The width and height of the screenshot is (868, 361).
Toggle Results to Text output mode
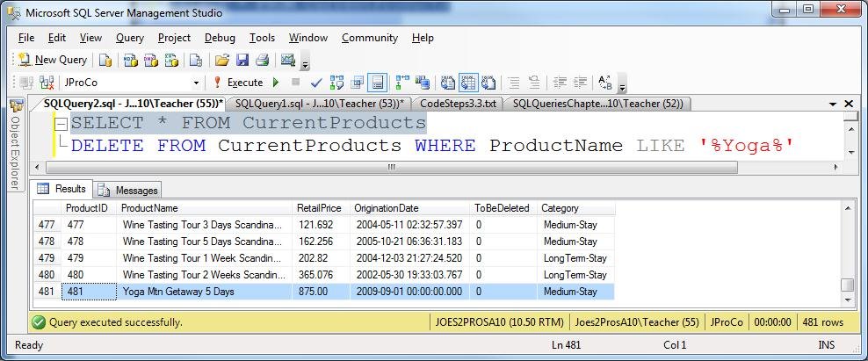(447, 83)
